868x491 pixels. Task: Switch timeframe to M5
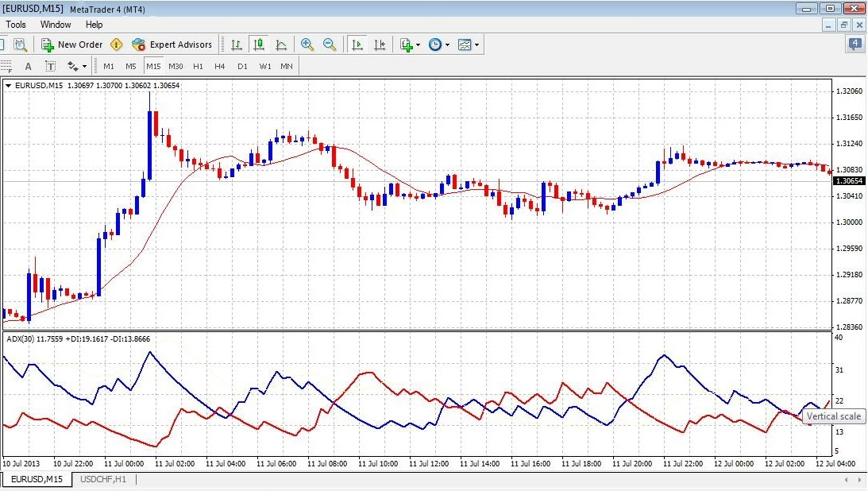(131, 67)
